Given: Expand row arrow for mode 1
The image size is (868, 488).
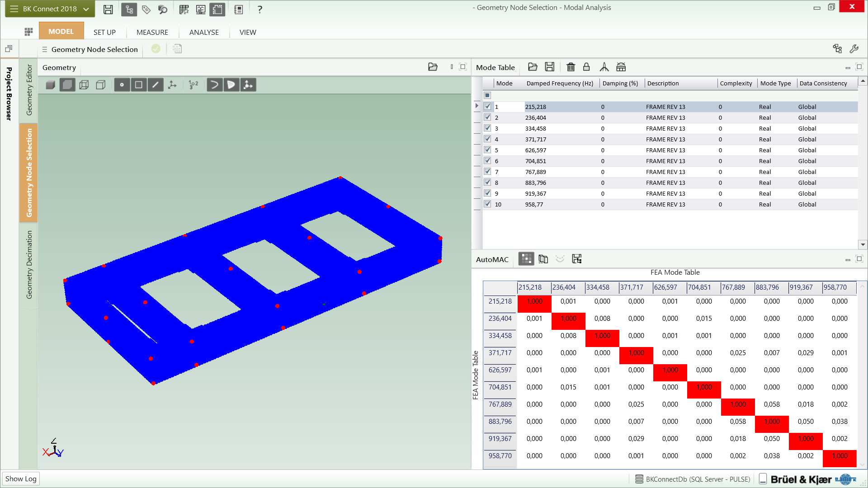Looking at the screenshot, I should pos(476,106).
